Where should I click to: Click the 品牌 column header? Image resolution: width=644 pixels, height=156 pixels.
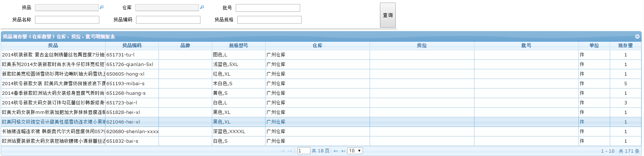tap(185, 46)
